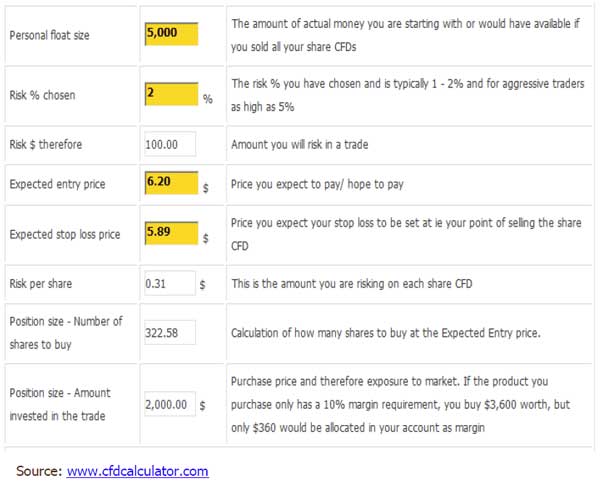Click the Position size - Amount invested label
The image size is (600, 482).
[x=60, y=404]
